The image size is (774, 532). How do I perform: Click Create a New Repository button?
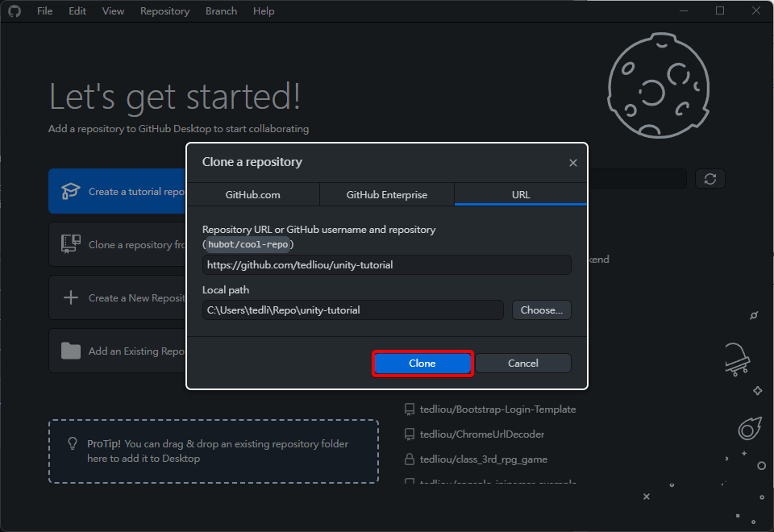click(x=118, y=297)
